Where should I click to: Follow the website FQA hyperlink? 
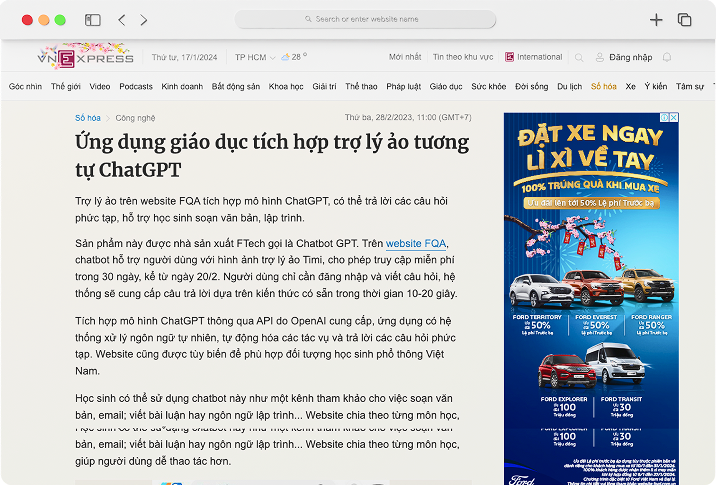pyautogui.click(x=416, y=243)
